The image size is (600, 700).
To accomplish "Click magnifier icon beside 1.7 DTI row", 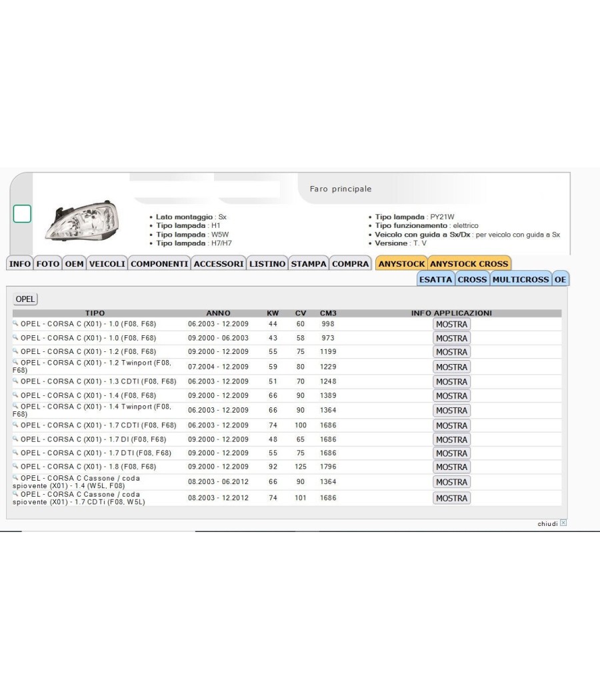I will (x=15, y=452).
